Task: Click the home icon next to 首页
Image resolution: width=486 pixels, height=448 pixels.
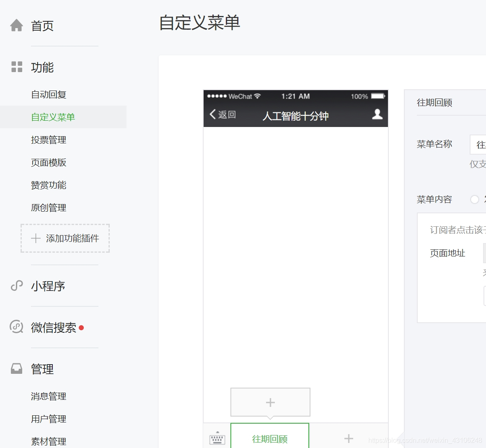Action: [16, 26]
